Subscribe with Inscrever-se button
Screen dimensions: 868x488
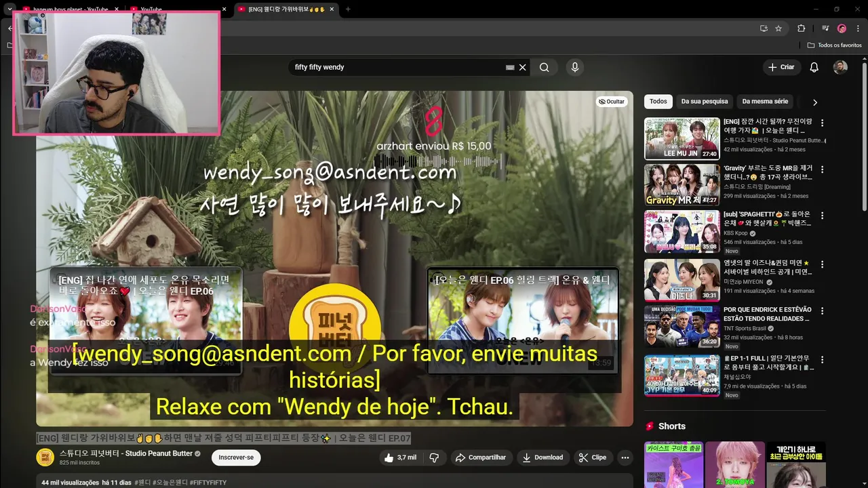(236, 457)
